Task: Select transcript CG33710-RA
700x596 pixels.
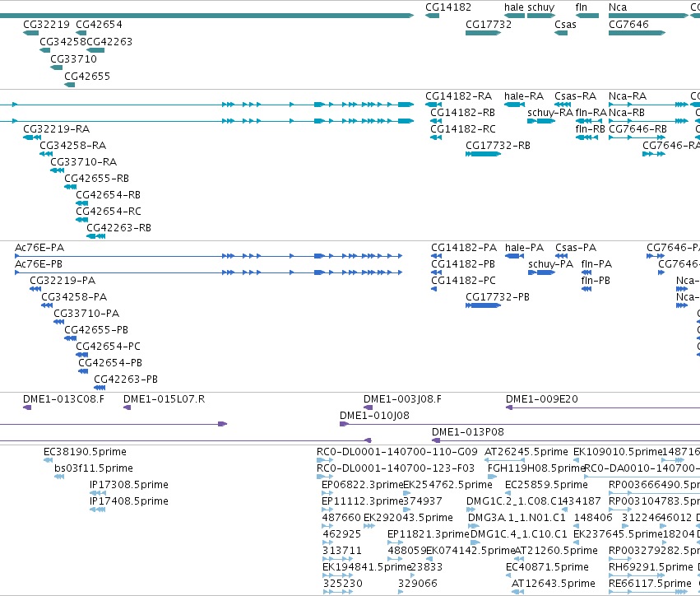Action: point(83,162)
